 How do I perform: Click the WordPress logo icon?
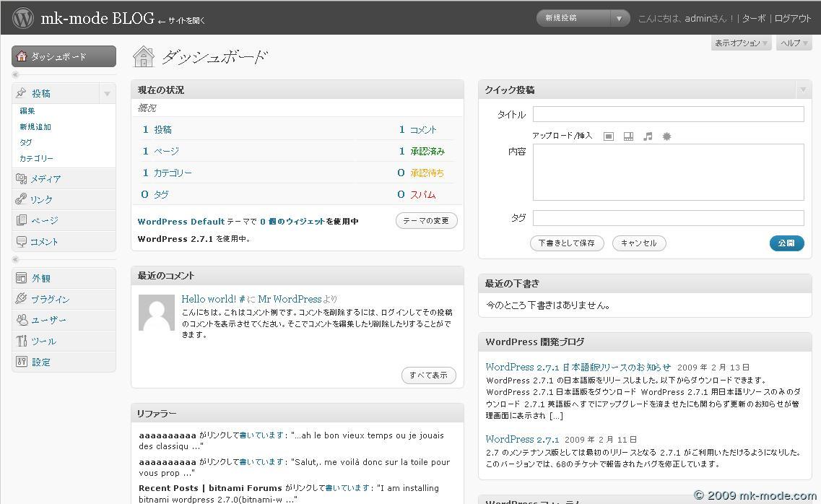click(x=23, y=17)
